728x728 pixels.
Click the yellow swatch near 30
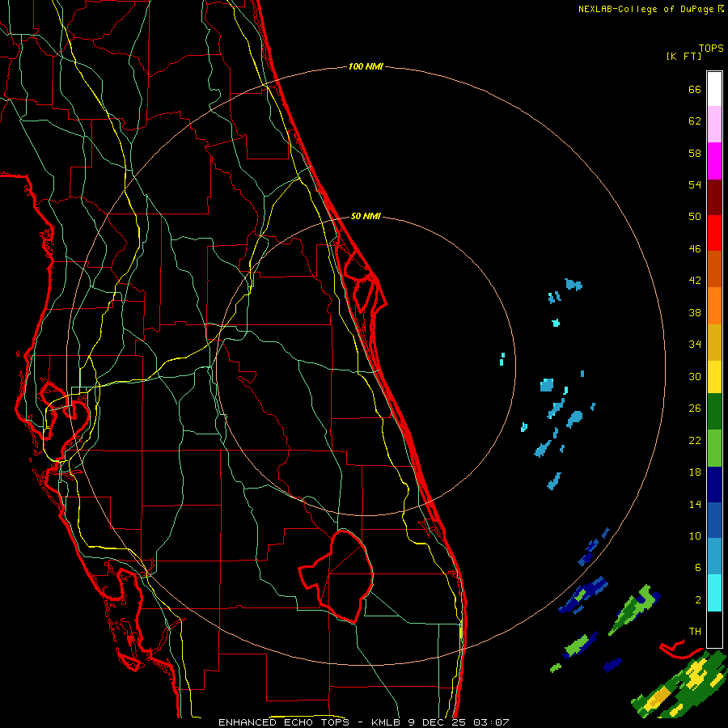tap(714, 376)
